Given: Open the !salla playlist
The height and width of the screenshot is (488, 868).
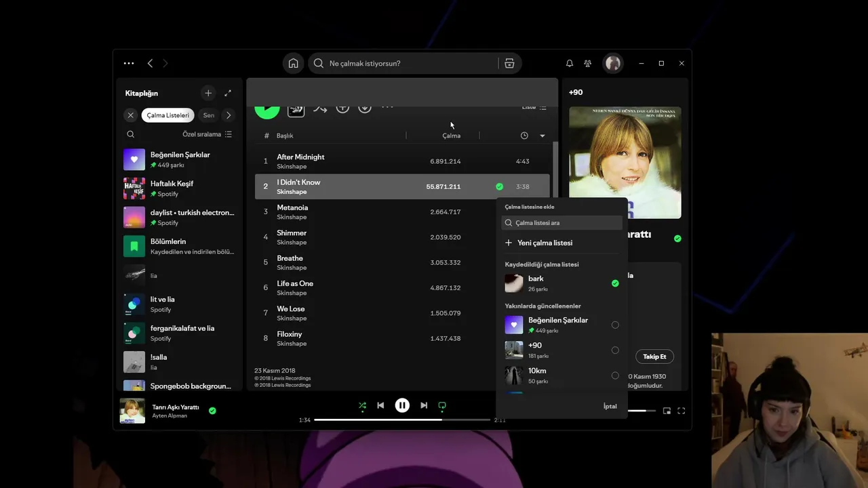Looking at the screenshot, I should (x=179, y=362).
